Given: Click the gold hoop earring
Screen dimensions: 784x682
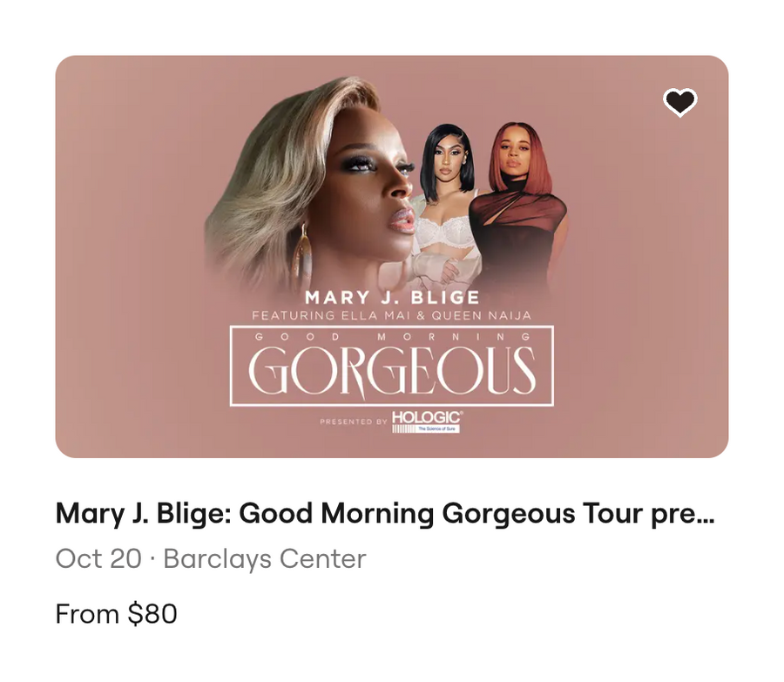Looking at the screenshot, I should 303,250.
